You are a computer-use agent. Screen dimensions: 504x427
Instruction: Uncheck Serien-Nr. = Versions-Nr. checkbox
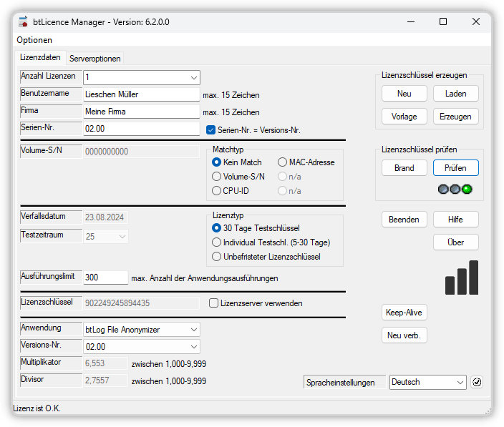point(210,130)
